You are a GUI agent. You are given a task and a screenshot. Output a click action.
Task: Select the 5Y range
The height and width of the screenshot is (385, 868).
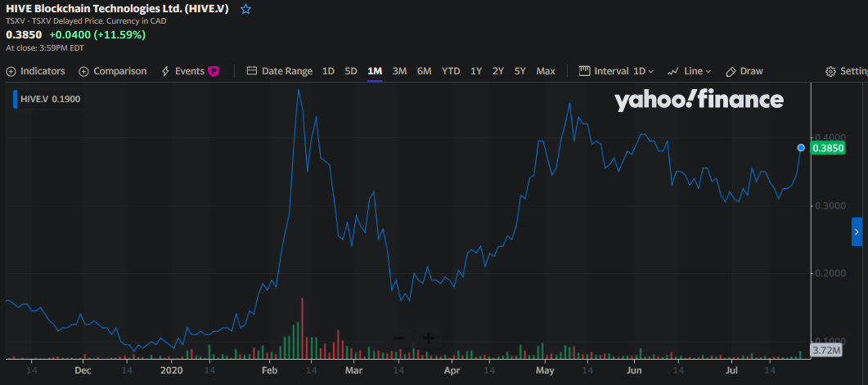point(519,71)
